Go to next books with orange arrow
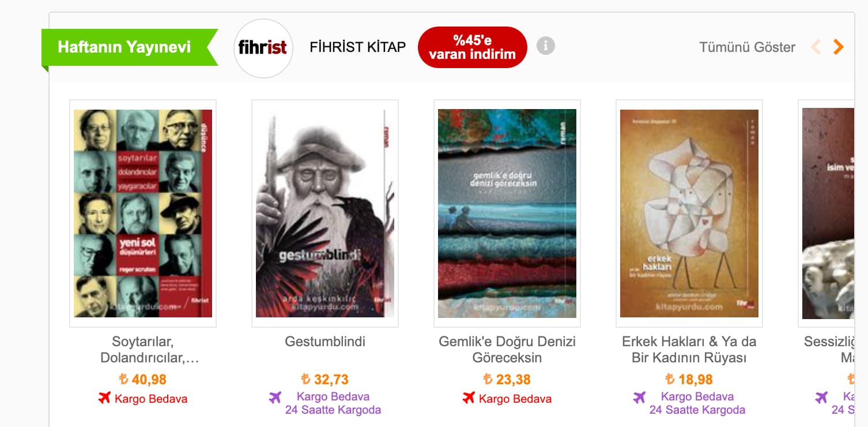This screenshot has height=427, width=868. coord(839,47)
